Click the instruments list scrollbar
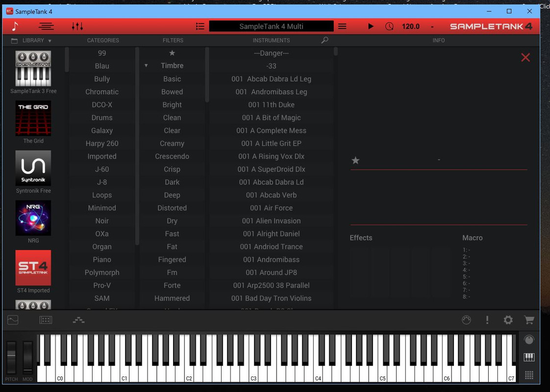Image resolution: width=550 pixels, height=392 pixels. [x=336, y=51]
